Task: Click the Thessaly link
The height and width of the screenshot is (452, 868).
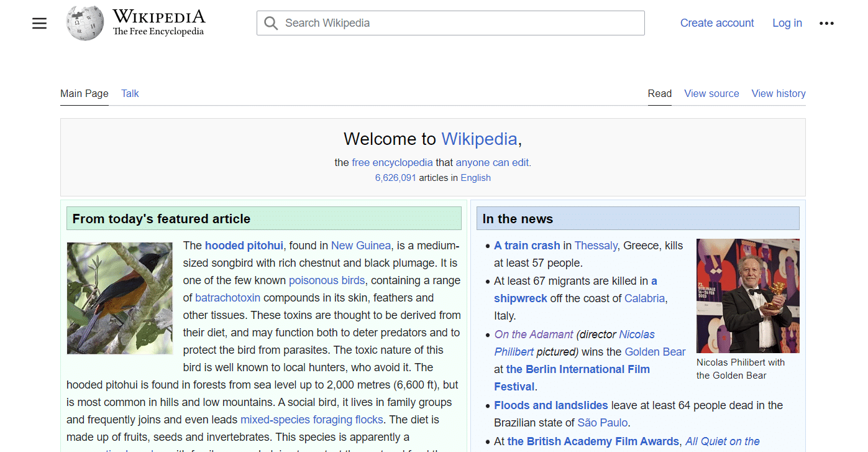Action: coord(596,246)
